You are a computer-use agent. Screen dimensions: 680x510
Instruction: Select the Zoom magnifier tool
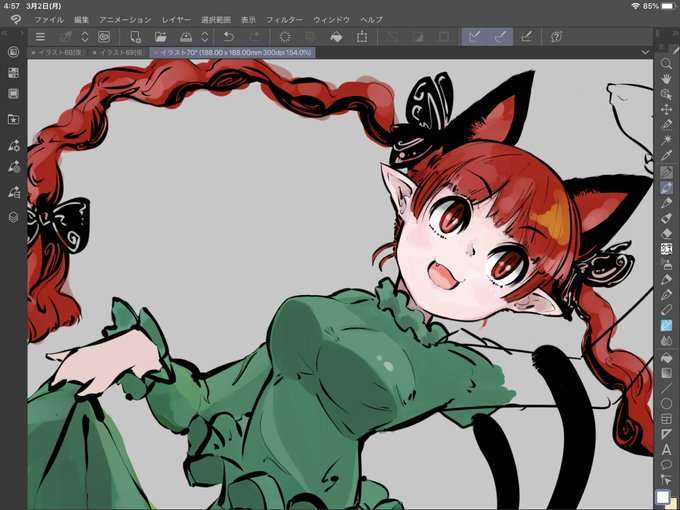coord(666,64)
